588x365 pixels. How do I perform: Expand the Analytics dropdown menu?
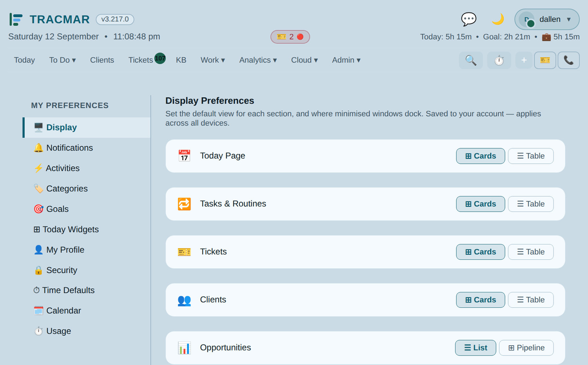coord(258,60)
